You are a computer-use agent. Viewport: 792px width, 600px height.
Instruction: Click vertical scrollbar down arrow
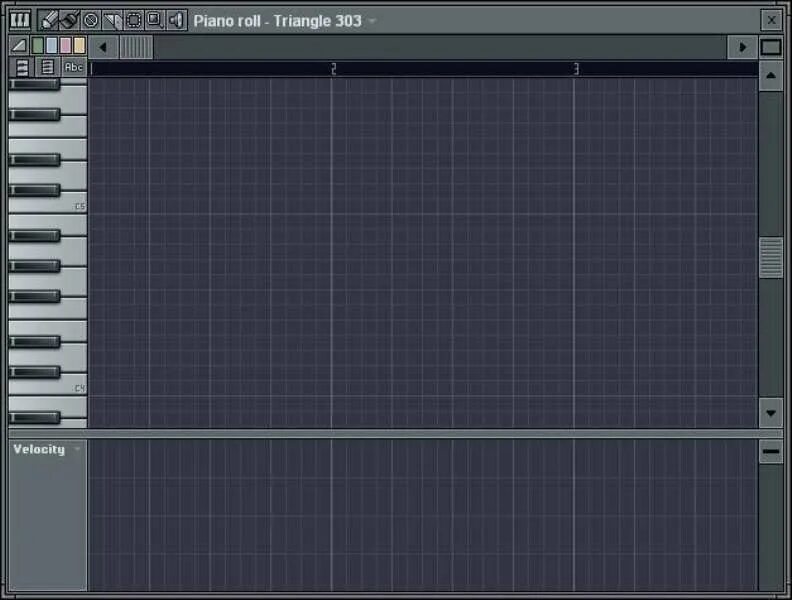pyautogui.click(x=771, y=413)
